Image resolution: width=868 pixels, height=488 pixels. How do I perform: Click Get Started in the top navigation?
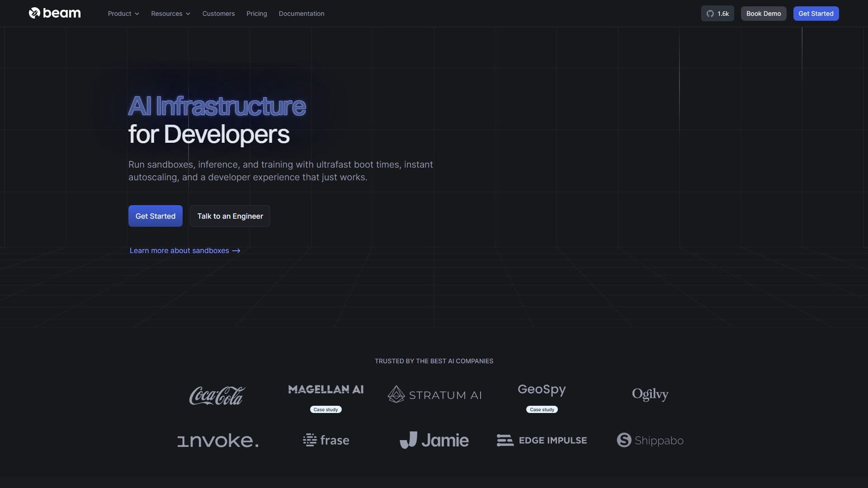[x=816, y=14]
